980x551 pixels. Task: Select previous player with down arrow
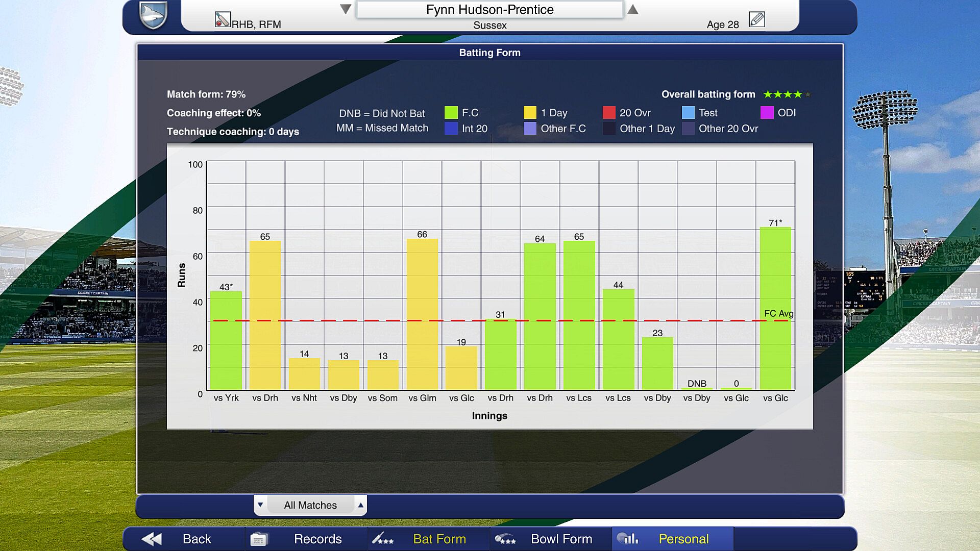[x=346, y=9]
